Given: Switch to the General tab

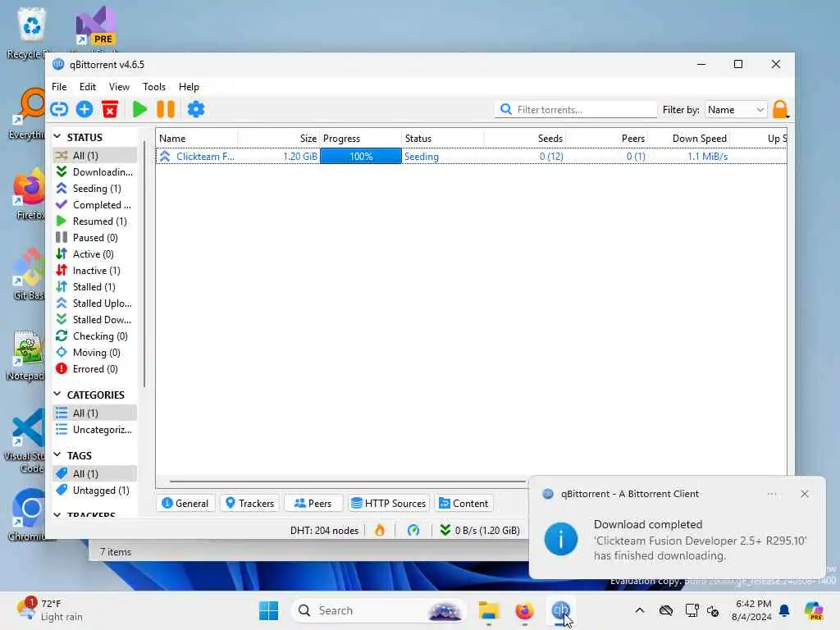Looking at the screenshot, I should (x=185, y=504).
